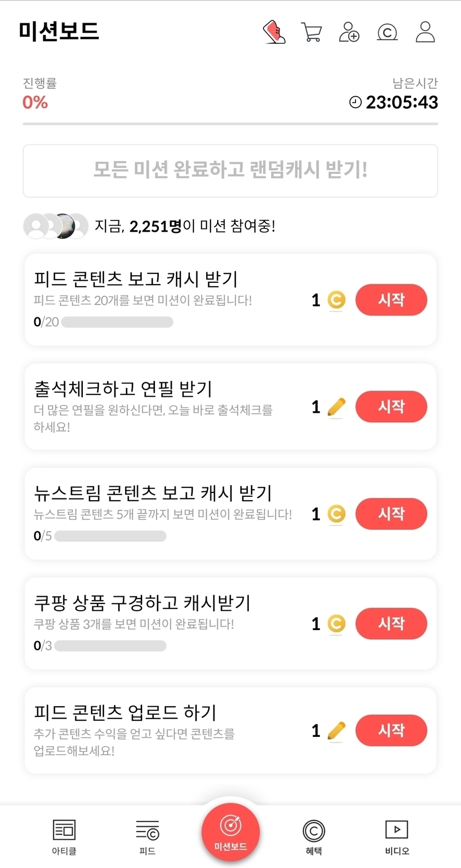Tap the participant avatars thumbnail group
Image resolution: width=461 pixels, height=868 pixels.
pyautogui.click(x=56, y=226)
